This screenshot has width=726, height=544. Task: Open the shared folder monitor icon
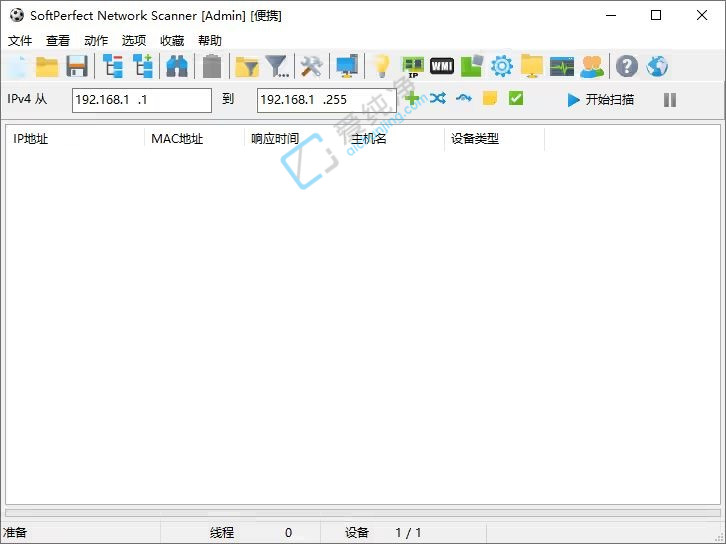pyautogui.click(x=532, y=66)
